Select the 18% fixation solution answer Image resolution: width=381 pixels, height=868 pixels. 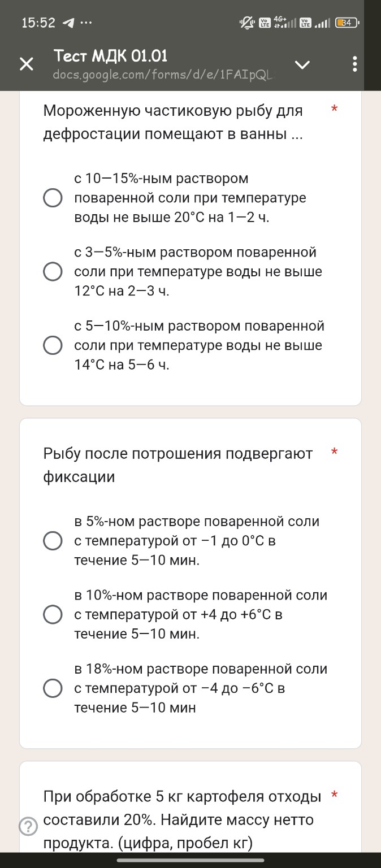click(53, 688)
